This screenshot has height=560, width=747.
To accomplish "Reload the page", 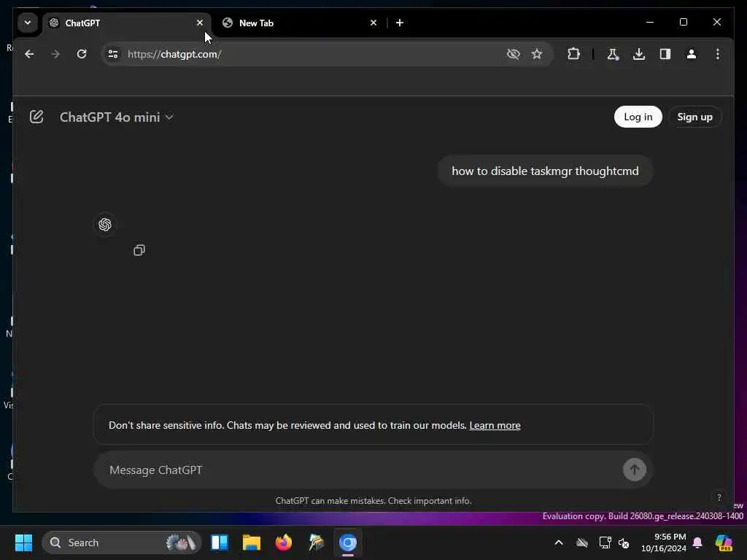I will 82,54.
